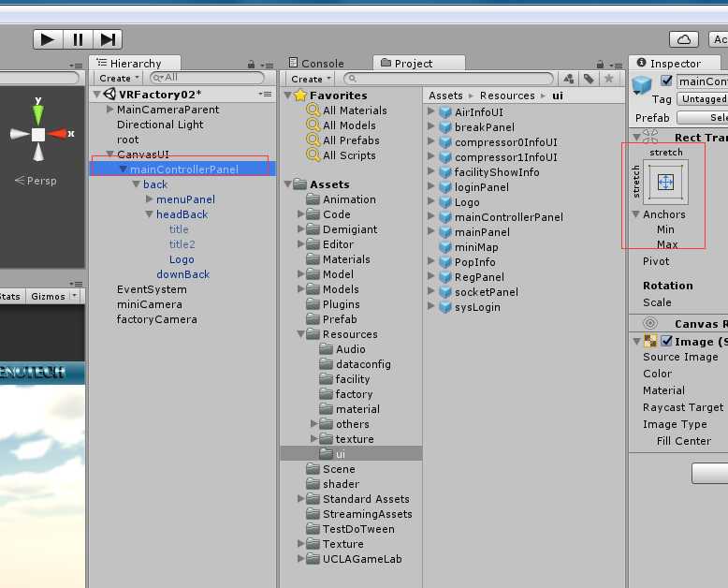Collapse the Anchors foldout in Rect Transform
This screenshot has height=588, width=728.
coord(635,214)
